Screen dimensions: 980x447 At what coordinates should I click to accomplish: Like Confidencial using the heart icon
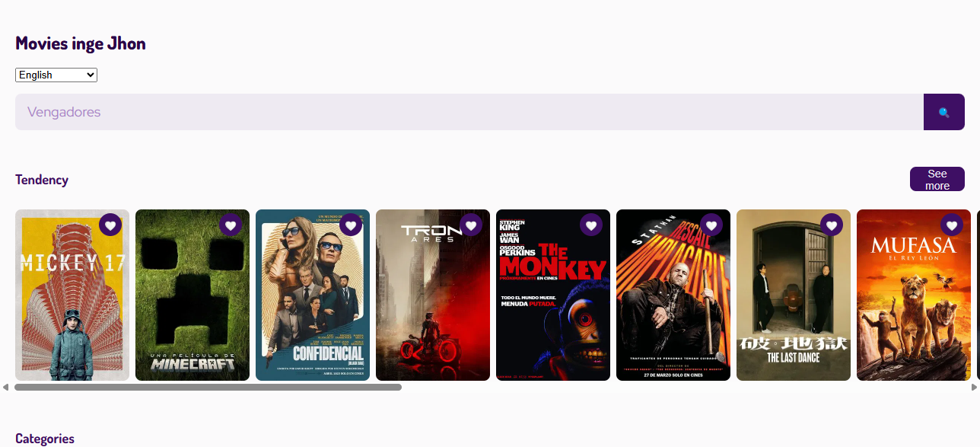[351, 225]
